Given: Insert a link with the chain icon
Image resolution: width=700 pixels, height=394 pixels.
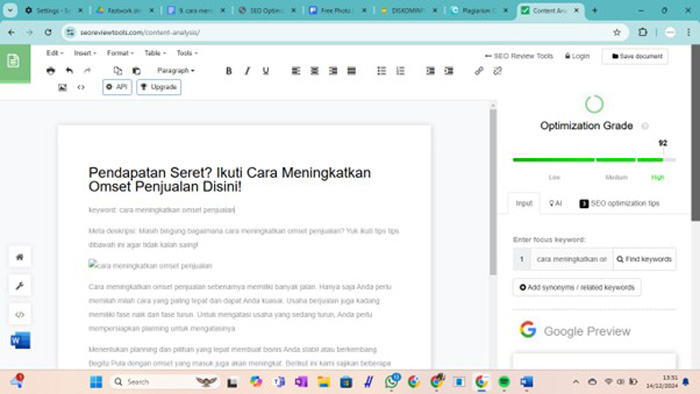Looking at the screenshot, I should tap(479, 71).
